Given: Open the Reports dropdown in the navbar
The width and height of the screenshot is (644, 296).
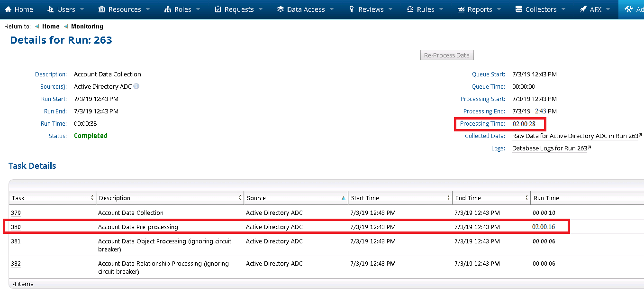Looking at the screenshot, I should 480,9.
